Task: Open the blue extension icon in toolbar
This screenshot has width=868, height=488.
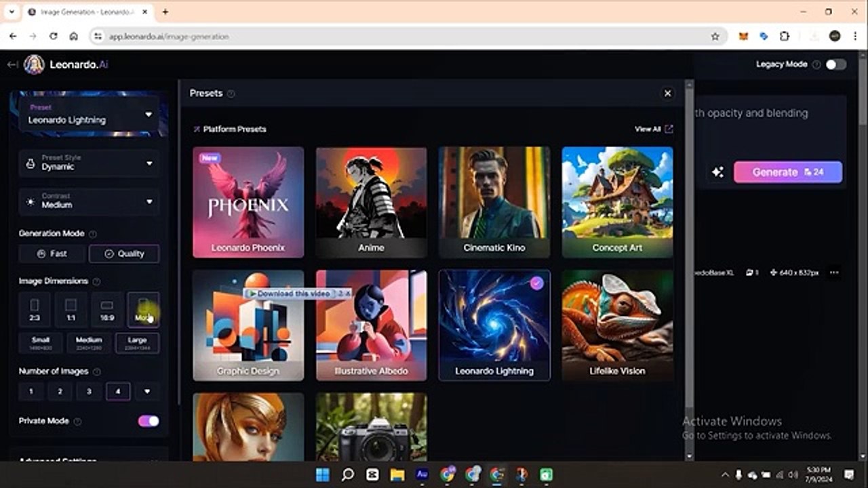Action: coord(764,37)
